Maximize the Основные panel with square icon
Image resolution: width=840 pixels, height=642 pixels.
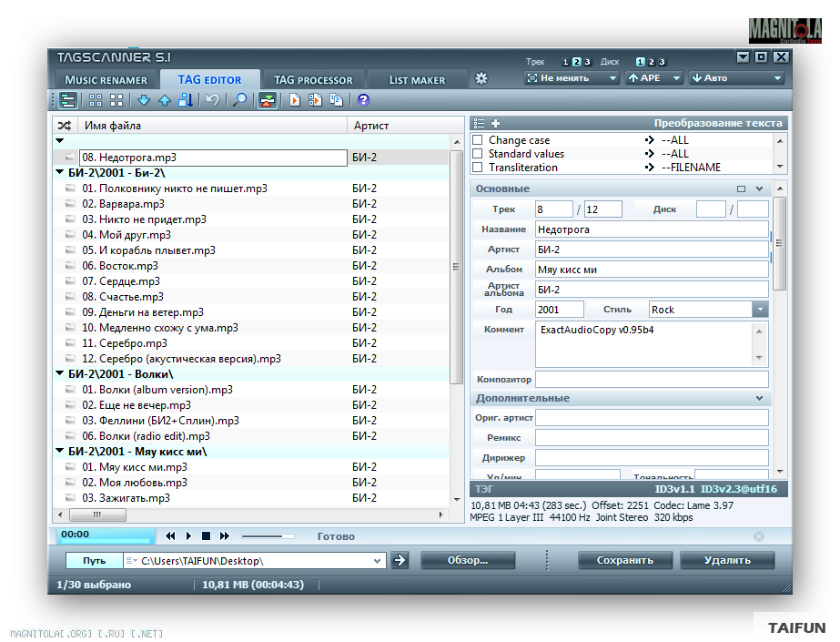742,189
